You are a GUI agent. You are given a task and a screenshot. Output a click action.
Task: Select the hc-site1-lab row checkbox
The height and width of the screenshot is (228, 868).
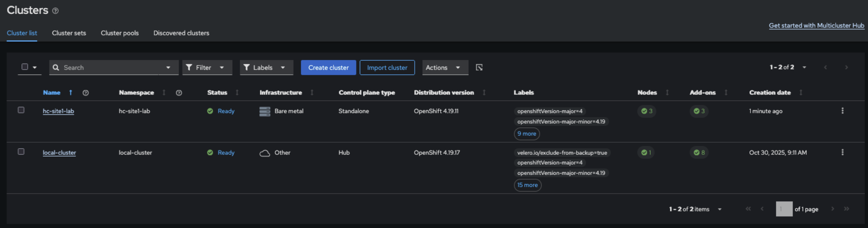[x=21, y=110]
